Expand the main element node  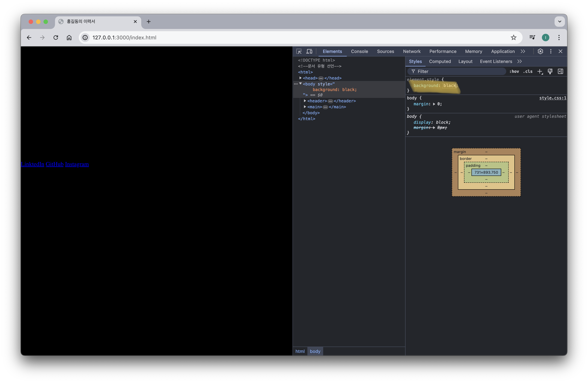[305, 107]
